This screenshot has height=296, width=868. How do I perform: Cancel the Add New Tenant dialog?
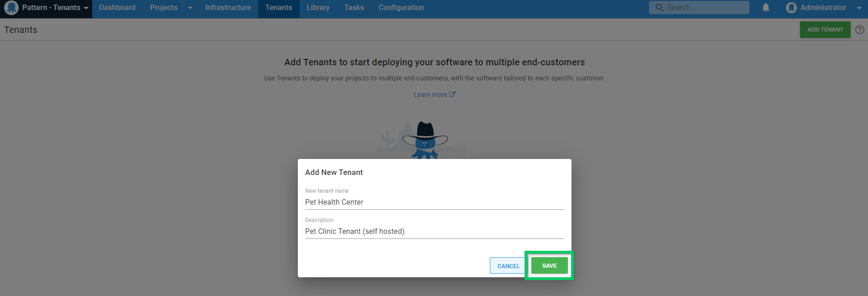(508, 266)
